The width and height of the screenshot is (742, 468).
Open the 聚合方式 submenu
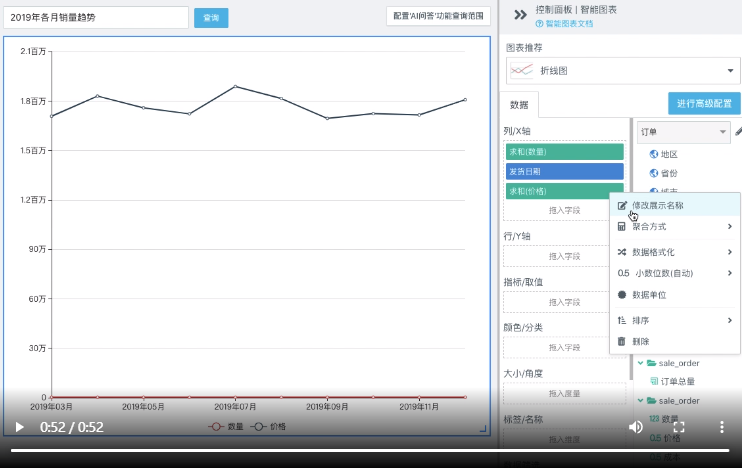click(674, 227)
